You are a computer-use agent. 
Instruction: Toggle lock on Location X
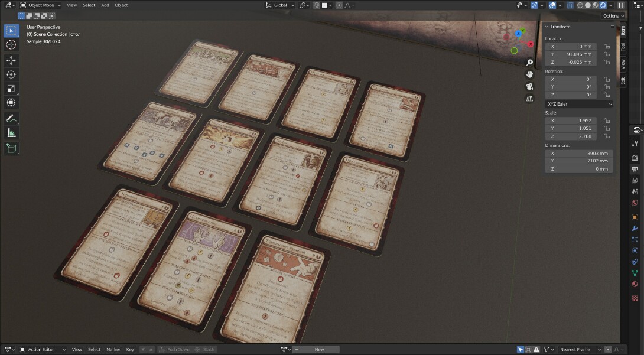(607, 47)
